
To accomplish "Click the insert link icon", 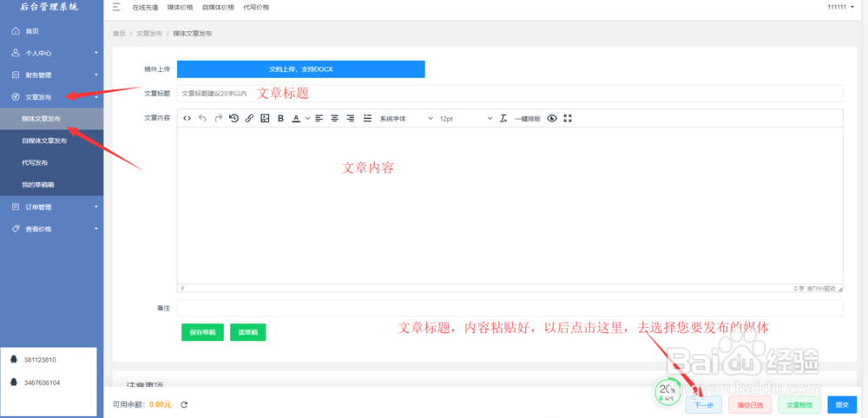I will [249, 118].
